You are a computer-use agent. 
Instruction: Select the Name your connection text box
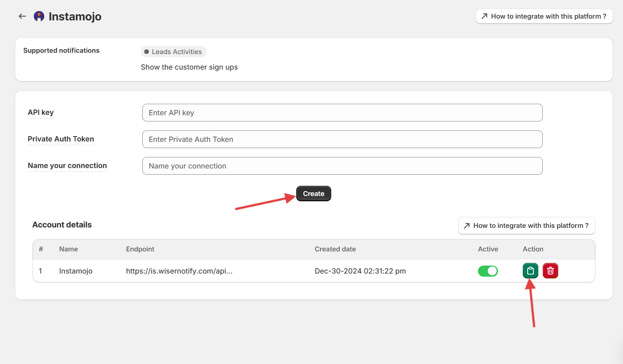[x=342, y=166]
